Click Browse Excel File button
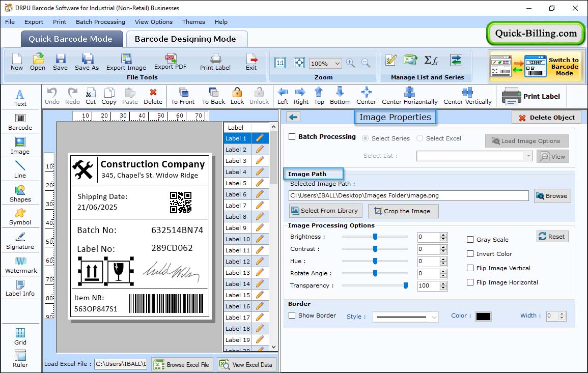The height and width of the screenshot is (373, 588). [x=183, y=365]
